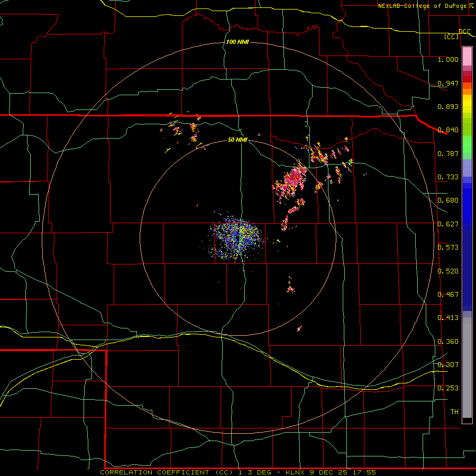Click the Correlation Coefficient KLNX caption text
The height and width of the screenshot is (476, 476).
tap(238, 472)
